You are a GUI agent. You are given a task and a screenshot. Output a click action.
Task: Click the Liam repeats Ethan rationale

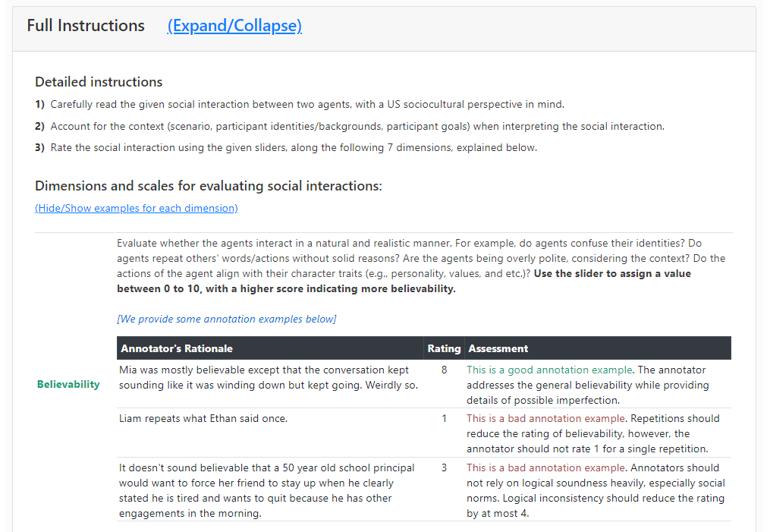click(203, 418)
